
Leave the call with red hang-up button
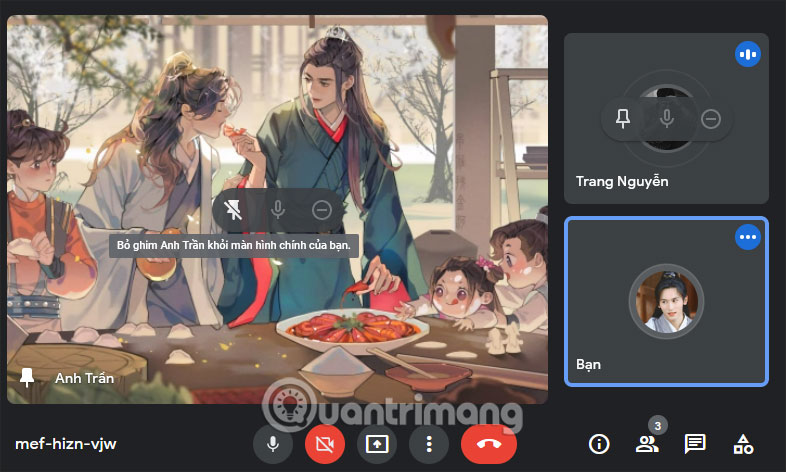coord(489,444)
